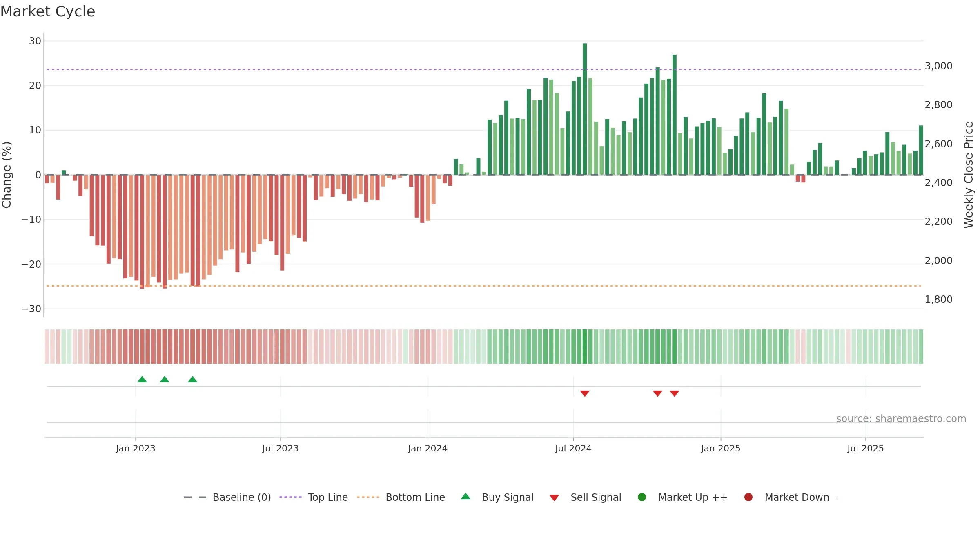This screenshot has height=551, width=980.
Task: Click the rightmost green bar of the chart
Action: [921, 150]
